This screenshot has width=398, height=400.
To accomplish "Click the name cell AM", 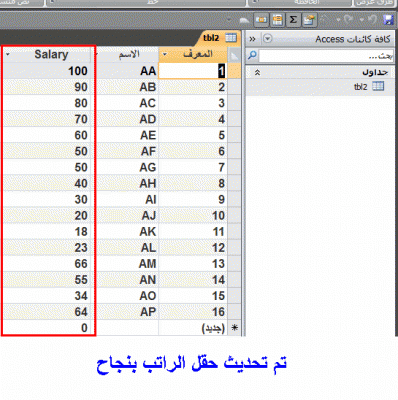I will point(126,263).
